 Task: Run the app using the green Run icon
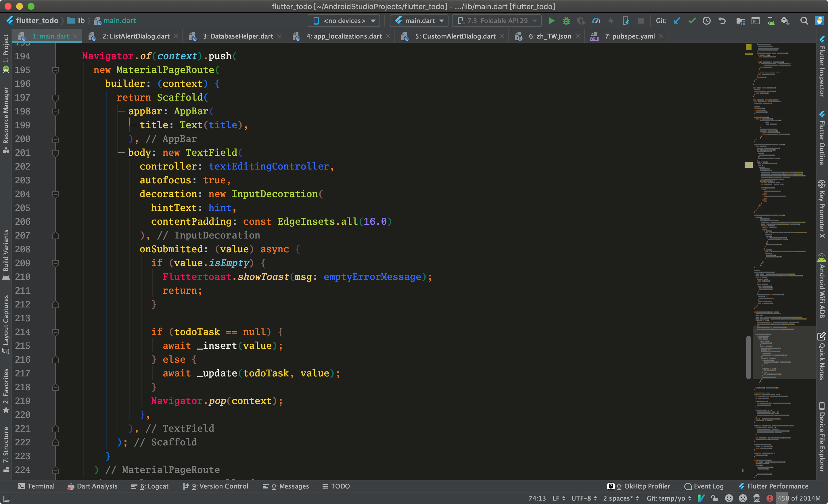click(x=552, y=20)
